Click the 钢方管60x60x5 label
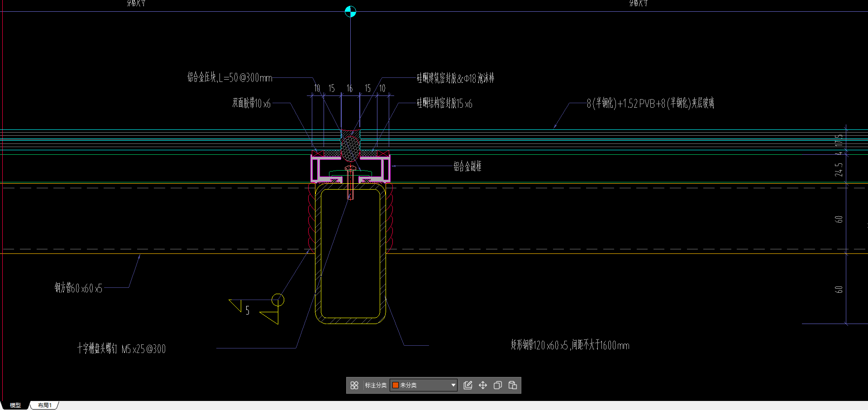Screen dimensions: 868x410 pos(79,288)
